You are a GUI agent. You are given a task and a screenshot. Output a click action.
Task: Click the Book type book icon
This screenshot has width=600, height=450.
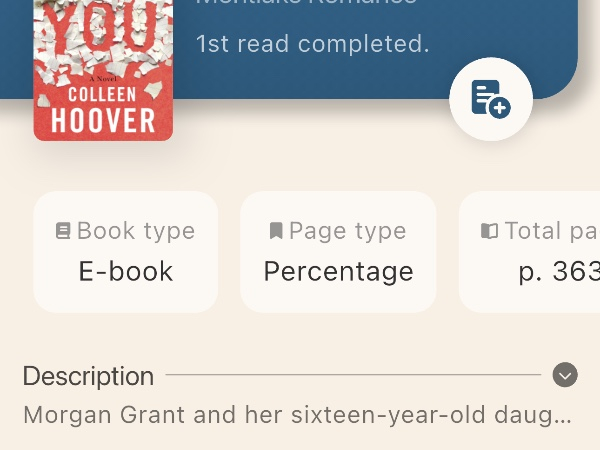pos(64,231)
